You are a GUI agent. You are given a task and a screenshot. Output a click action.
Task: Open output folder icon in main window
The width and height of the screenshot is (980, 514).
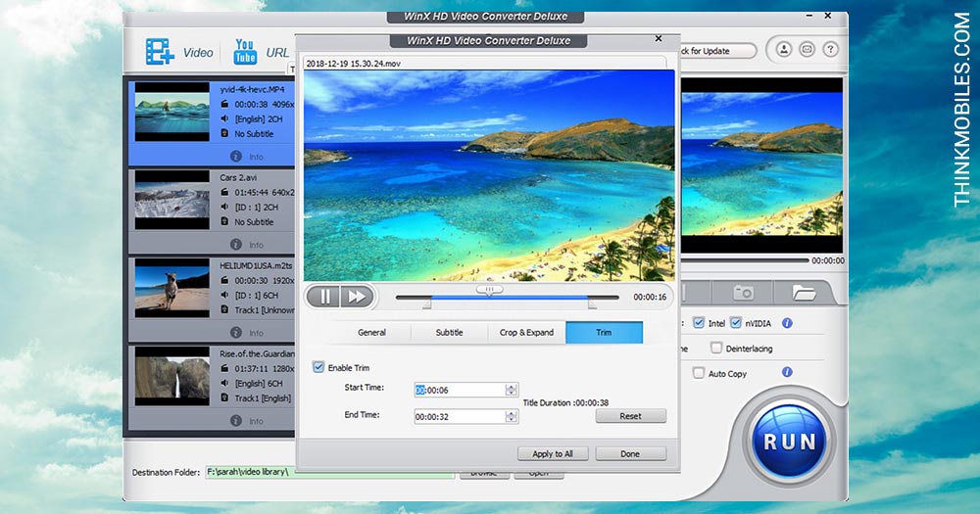(x=804, y=293)
